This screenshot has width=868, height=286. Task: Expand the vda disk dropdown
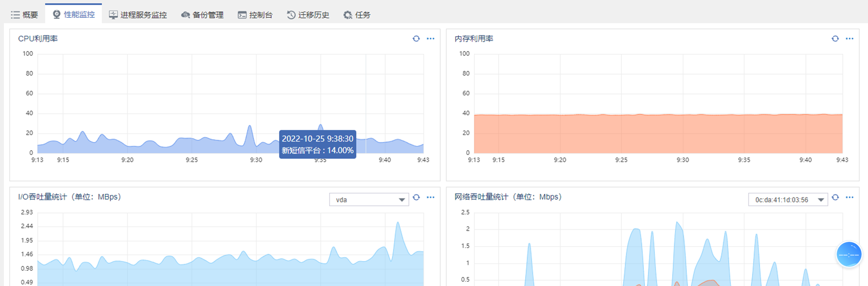(x=369, y=199)
